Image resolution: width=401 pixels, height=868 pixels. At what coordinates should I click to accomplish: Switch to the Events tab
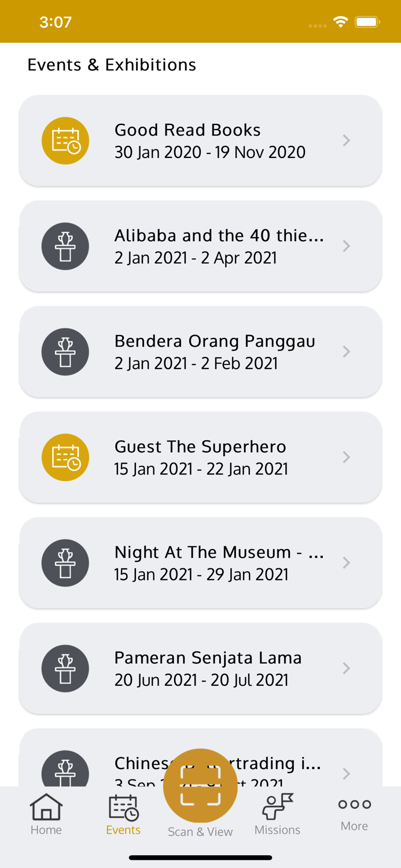pos(123,813)
